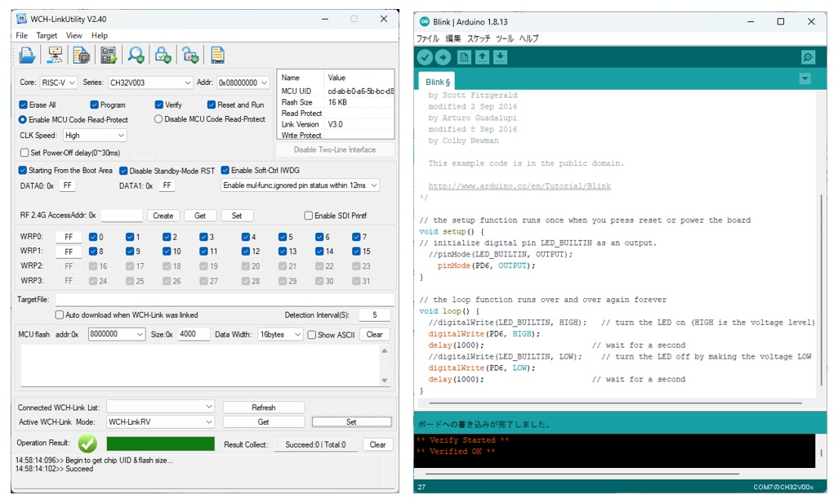Viewport: 838px width, 504px height.
Task: Click the Arduino editor vertical scrollbar
Action: point(820,290)
